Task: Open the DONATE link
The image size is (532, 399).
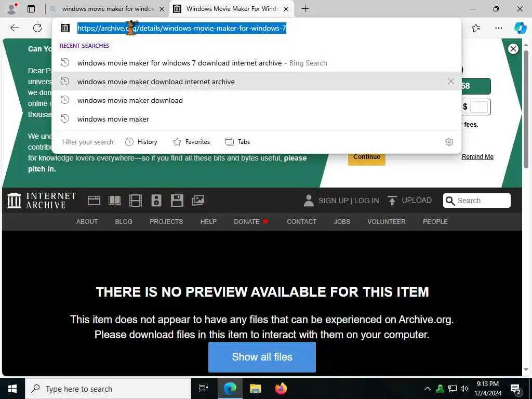Action: click(x=251, y=221)
